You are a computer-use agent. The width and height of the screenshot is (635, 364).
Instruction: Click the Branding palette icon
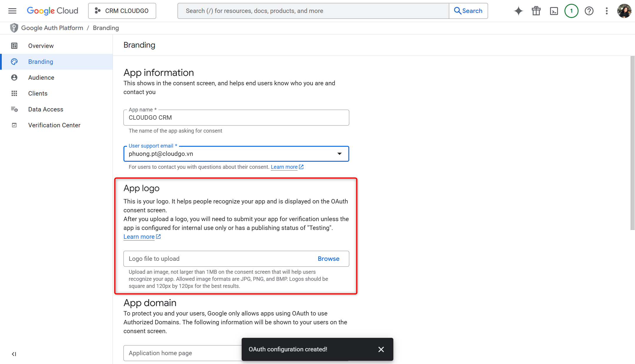click(x=14, y=61)
